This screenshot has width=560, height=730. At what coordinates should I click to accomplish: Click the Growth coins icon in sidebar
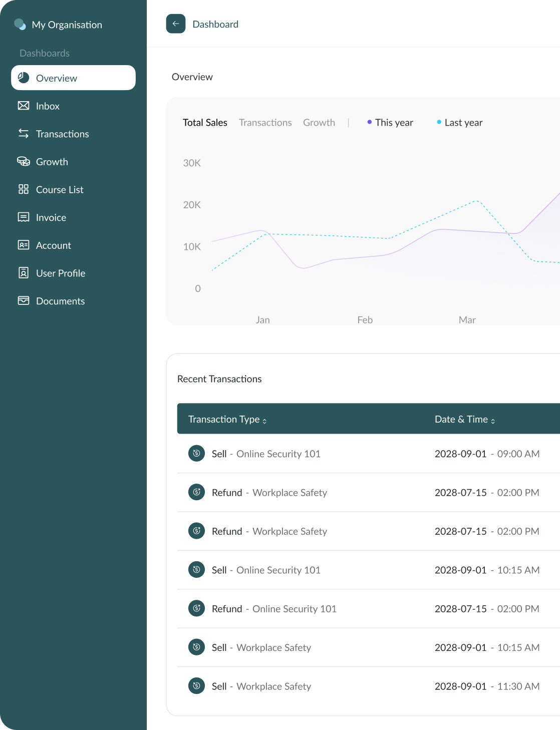pyautogui.click(x=24, y=161)
